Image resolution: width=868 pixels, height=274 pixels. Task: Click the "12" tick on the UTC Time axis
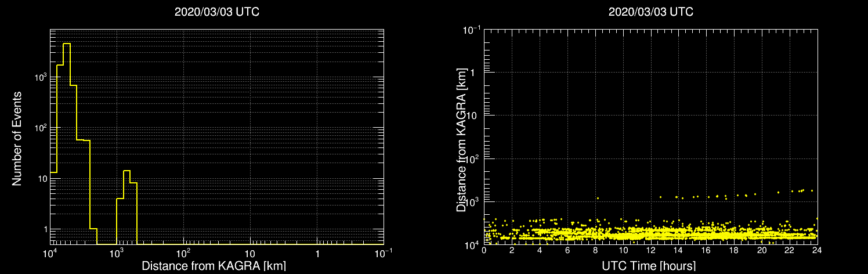[x=650, y=250]
